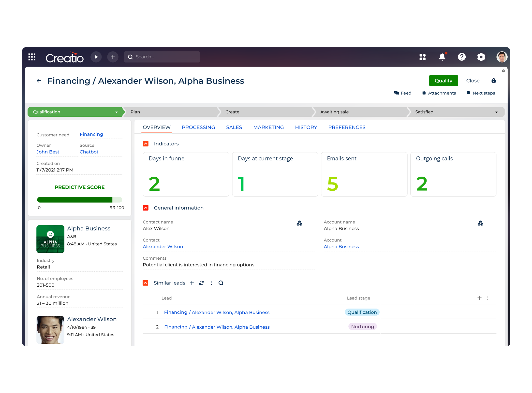This screenshot has width=532, height=393.
Task: Collapse the Indicators section
Action: pos(146,143)
